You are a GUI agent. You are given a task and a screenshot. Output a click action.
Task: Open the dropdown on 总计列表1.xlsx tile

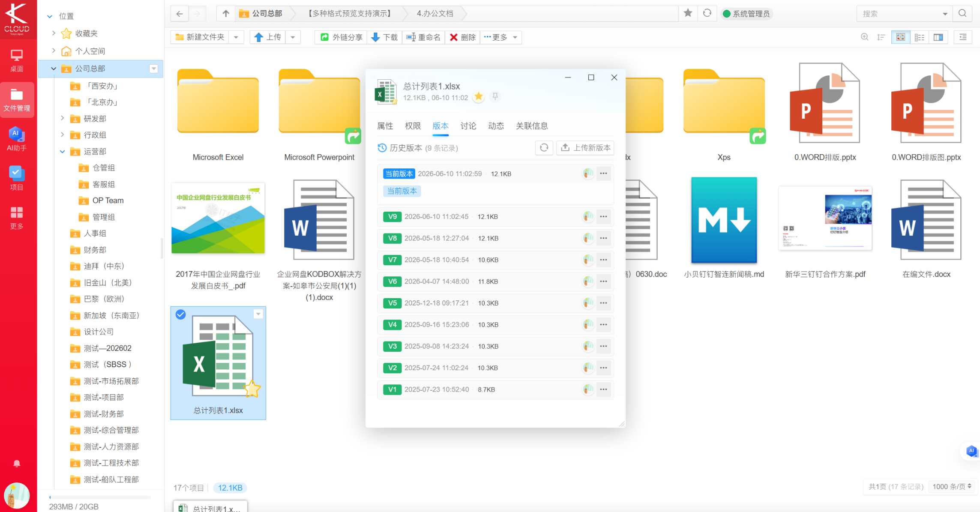click(258, 314)
